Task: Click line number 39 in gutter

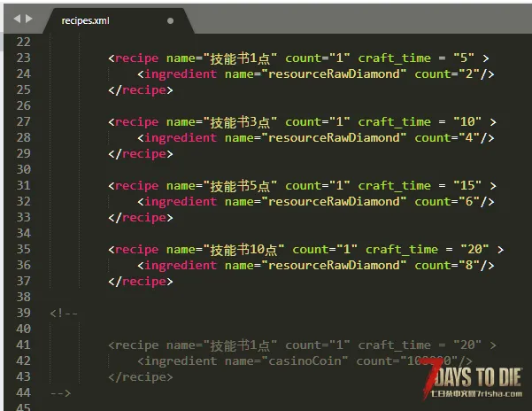Action: point(23,313)
